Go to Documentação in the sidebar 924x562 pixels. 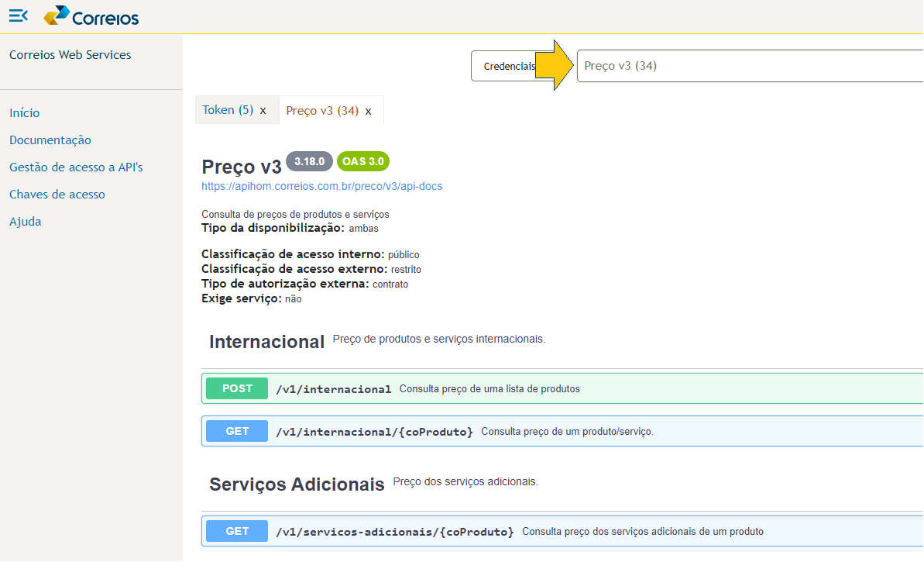point(50,140)
